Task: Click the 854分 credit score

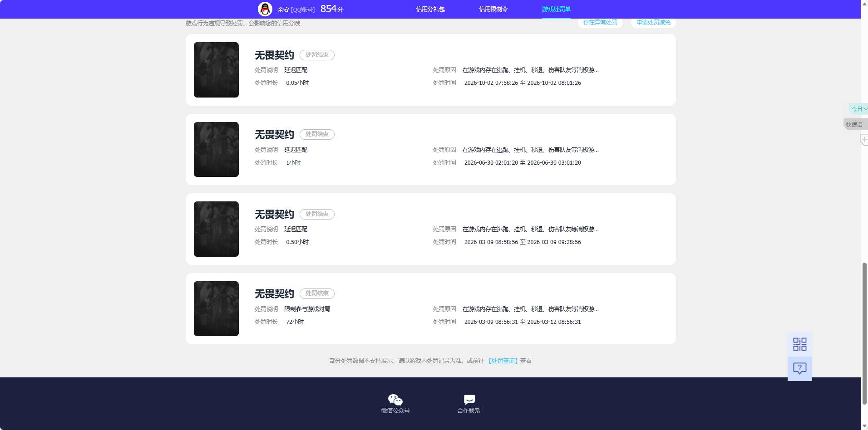Action: click(x=332, y=9)
